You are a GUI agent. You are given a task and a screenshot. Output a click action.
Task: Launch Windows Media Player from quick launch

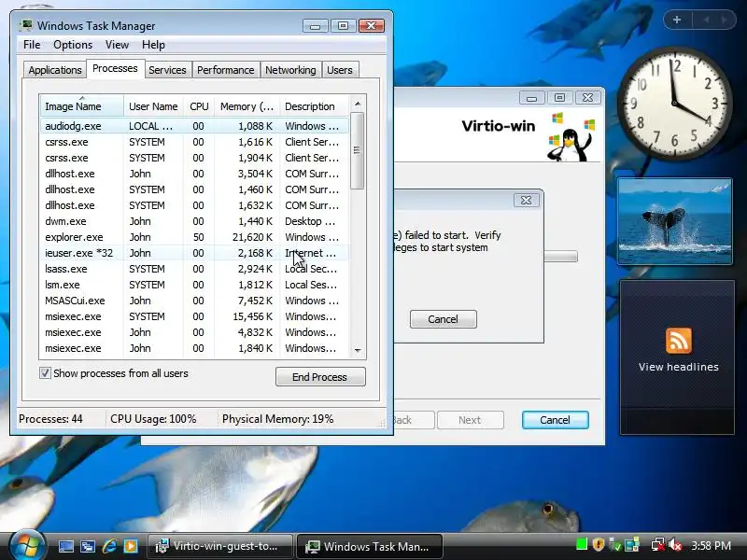(x=131, y=546)
